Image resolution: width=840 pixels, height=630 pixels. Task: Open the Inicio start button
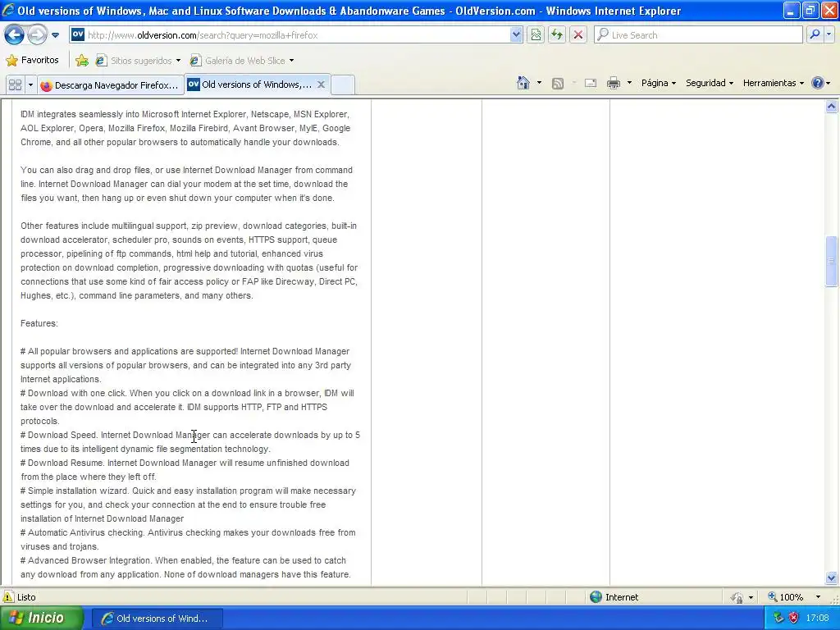click(42, 618)
